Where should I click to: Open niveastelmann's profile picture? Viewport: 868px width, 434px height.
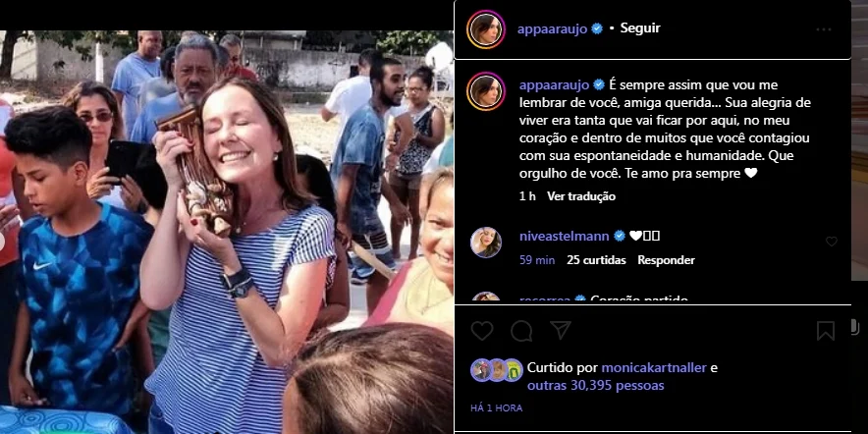point(486,243)
